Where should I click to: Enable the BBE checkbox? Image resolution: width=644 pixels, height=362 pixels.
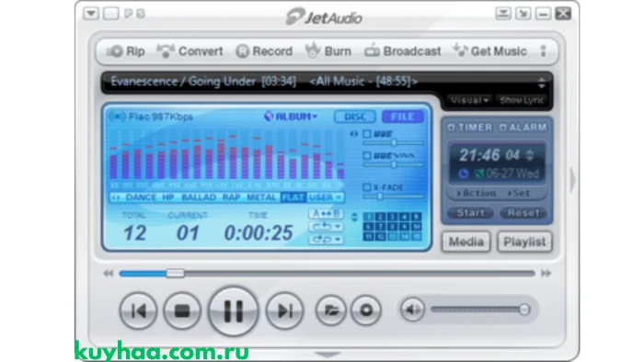pyautogui.click(x=367, y=133)
